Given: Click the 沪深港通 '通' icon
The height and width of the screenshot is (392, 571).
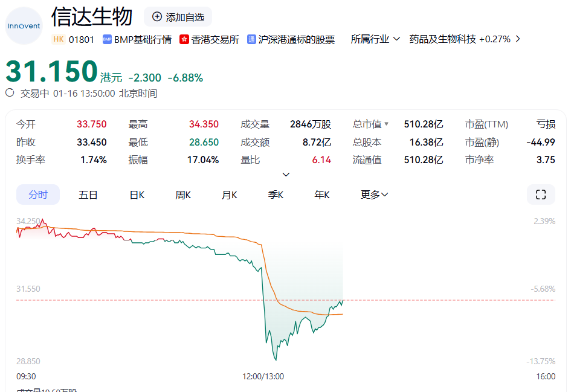Looking at the screenshot, I should pyautogui.click(x=251, y=40).
